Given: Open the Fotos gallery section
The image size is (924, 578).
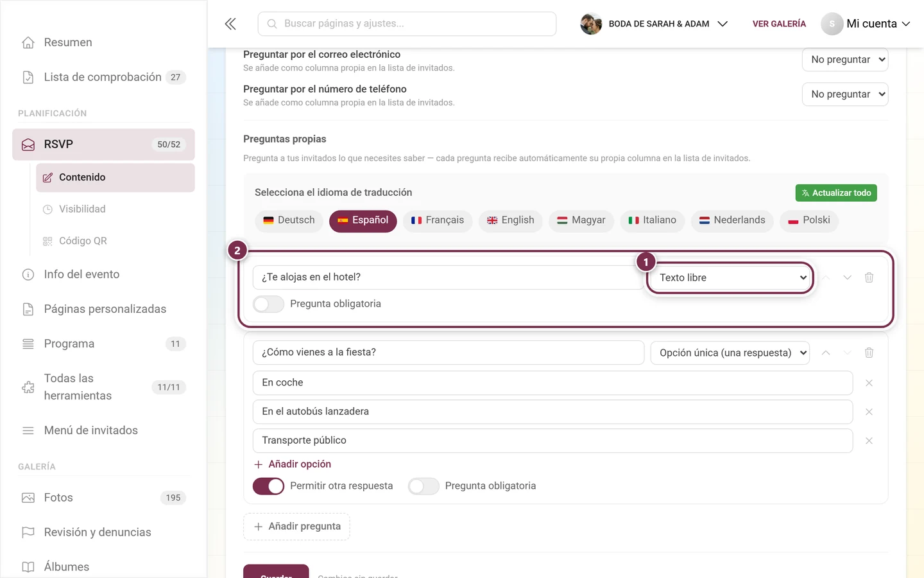Looking at the screenshot, I should click(58, 498).
